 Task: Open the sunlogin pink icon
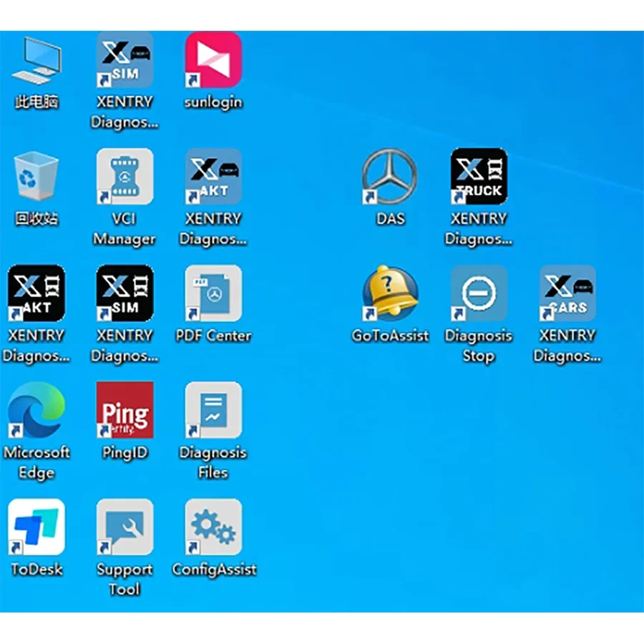coord(213,59)
